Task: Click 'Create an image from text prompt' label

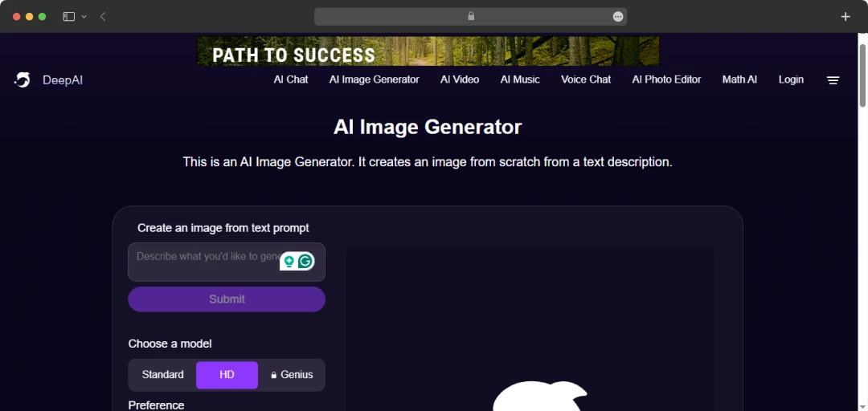Action: 223,228
